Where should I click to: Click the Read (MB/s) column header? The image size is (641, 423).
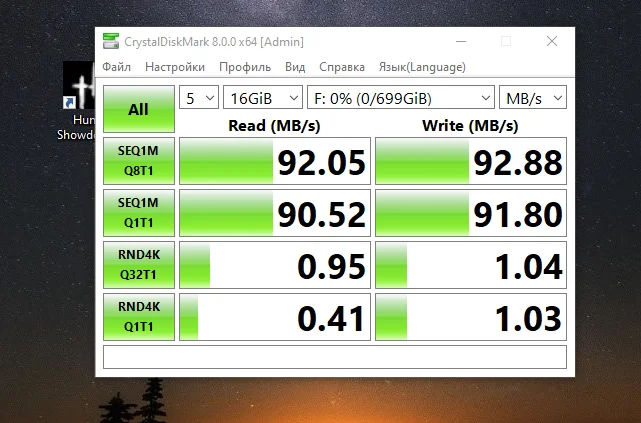(274, 125)
